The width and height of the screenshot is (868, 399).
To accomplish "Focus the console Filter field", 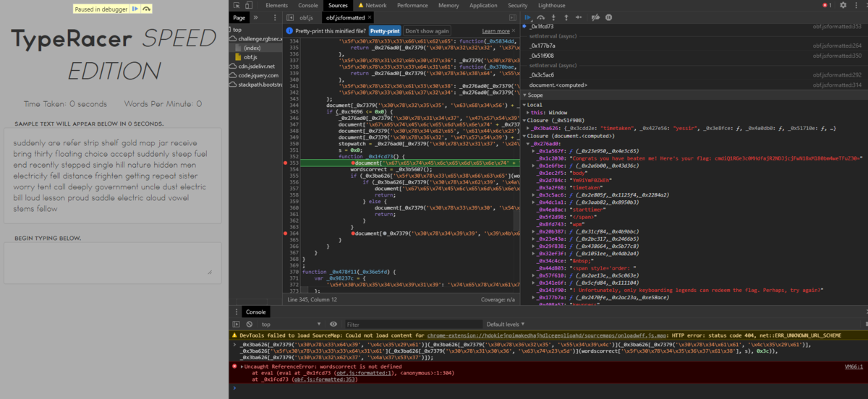I will [412, 324].
